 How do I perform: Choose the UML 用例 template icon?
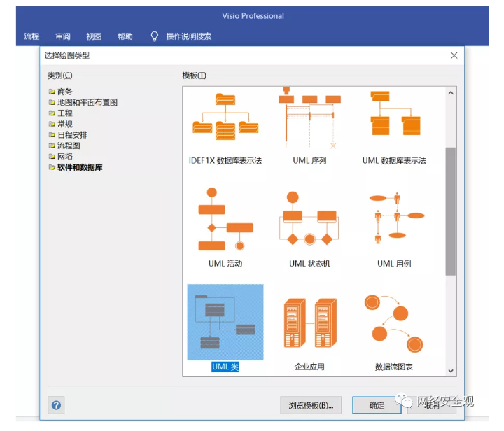(397, 218)
